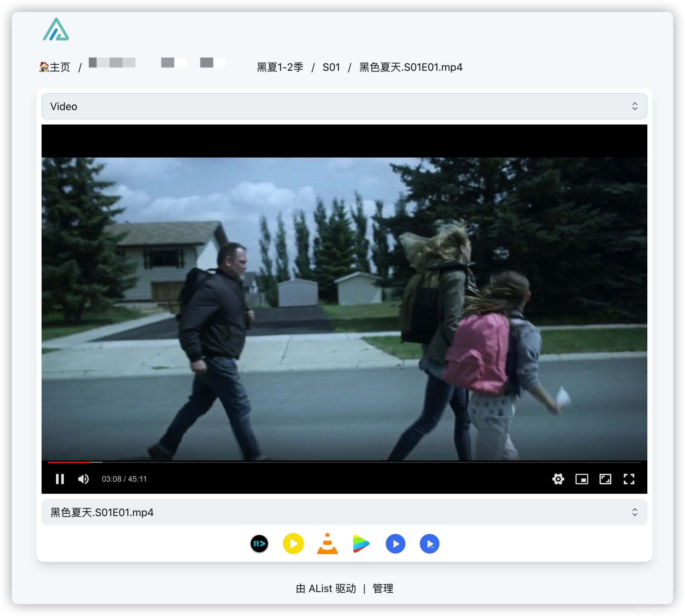The image size is (685, 616).
Task: Toggle picture-in-picture mode
Action: click(582, 479)
